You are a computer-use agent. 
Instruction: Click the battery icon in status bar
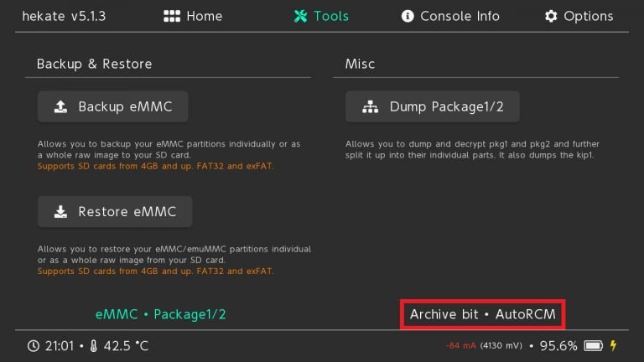[594, 346]
